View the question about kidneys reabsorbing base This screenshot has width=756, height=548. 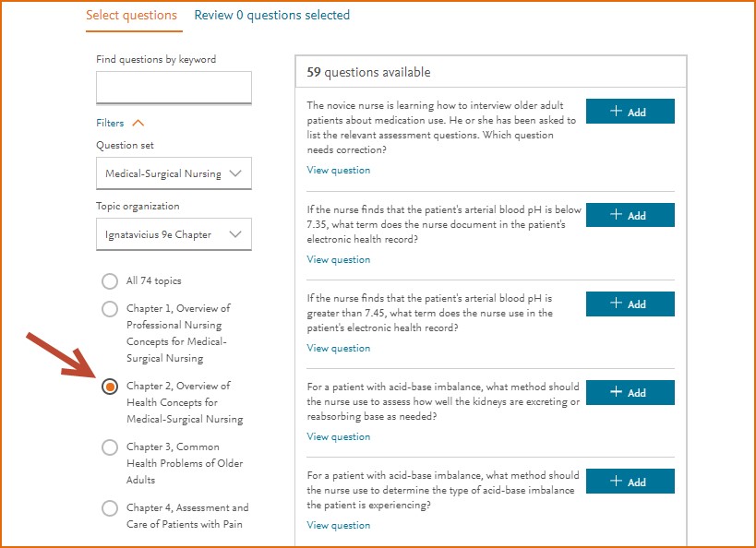[338, 436]
